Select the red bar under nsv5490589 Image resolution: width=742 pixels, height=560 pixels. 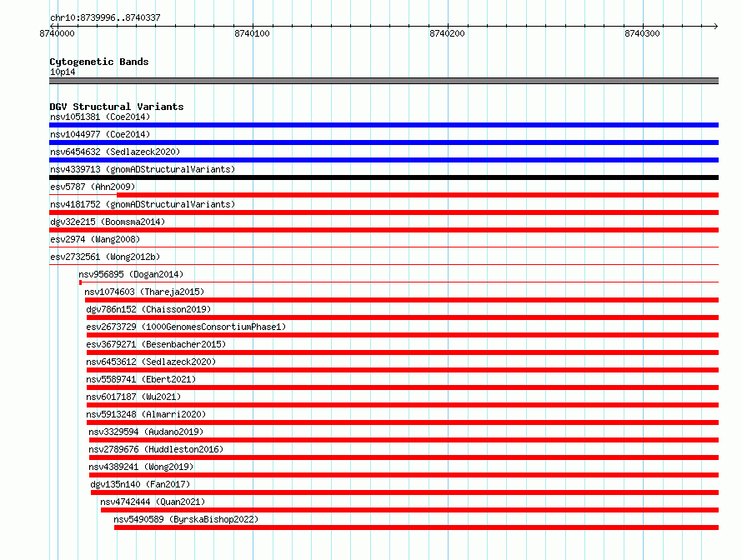[416, 527]
